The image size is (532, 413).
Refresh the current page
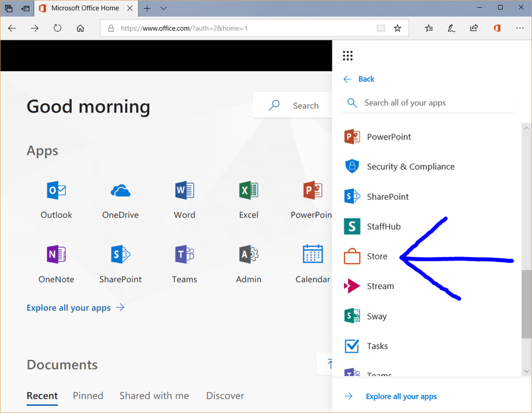pyautogui.click(x=57, y=28)
